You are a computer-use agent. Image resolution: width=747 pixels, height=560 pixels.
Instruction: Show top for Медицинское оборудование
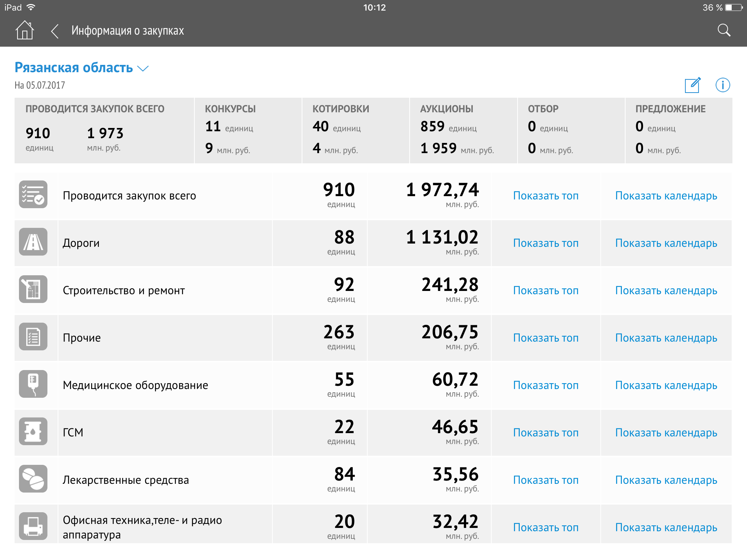click(546, 385)
